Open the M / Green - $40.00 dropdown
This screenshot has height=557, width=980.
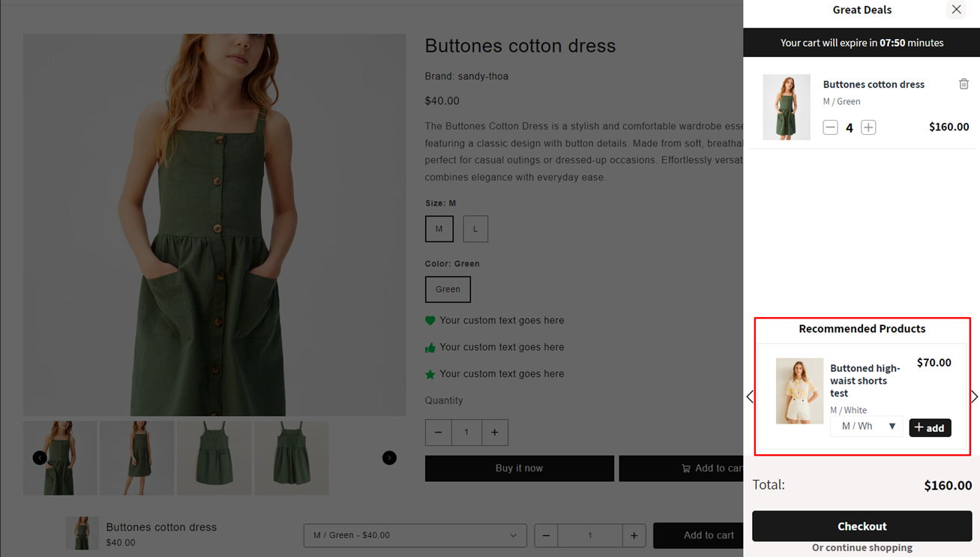point(415,535)
